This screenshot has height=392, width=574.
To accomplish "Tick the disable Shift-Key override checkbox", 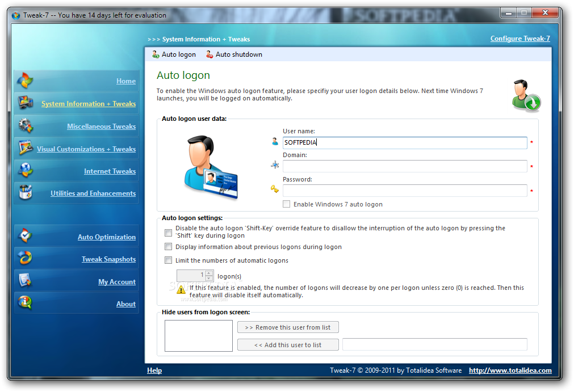I will (x=169, y=233).
